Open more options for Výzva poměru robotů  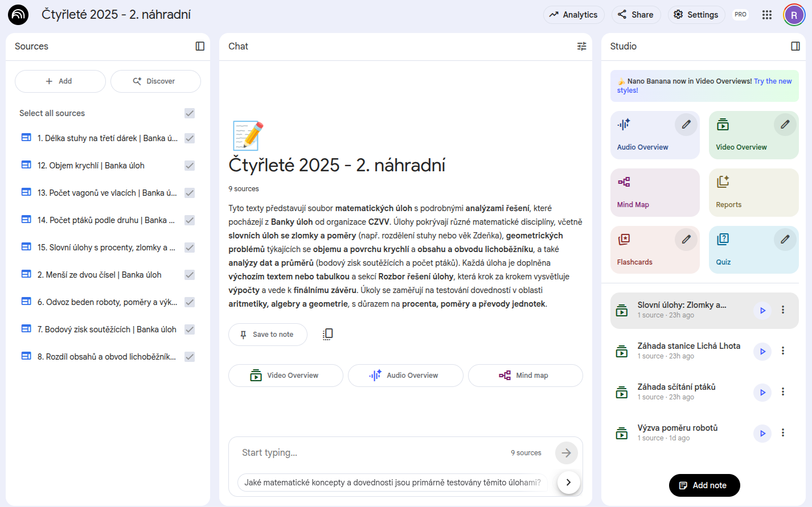tap(783, 433)
